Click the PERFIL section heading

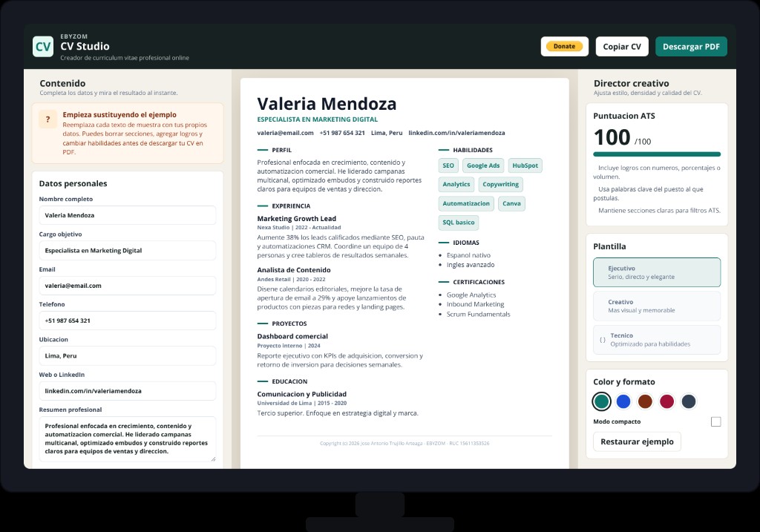(281, 150)
